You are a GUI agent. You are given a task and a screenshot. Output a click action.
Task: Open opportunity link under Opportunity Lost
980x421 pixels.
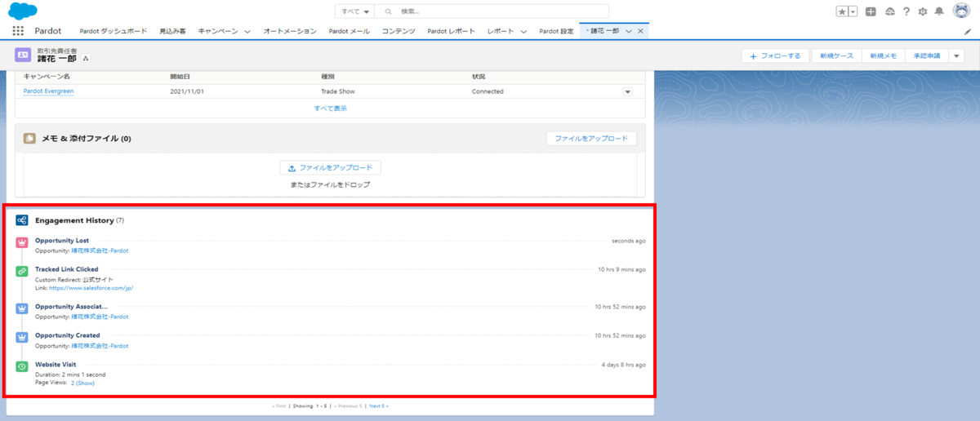coord(100,250)
